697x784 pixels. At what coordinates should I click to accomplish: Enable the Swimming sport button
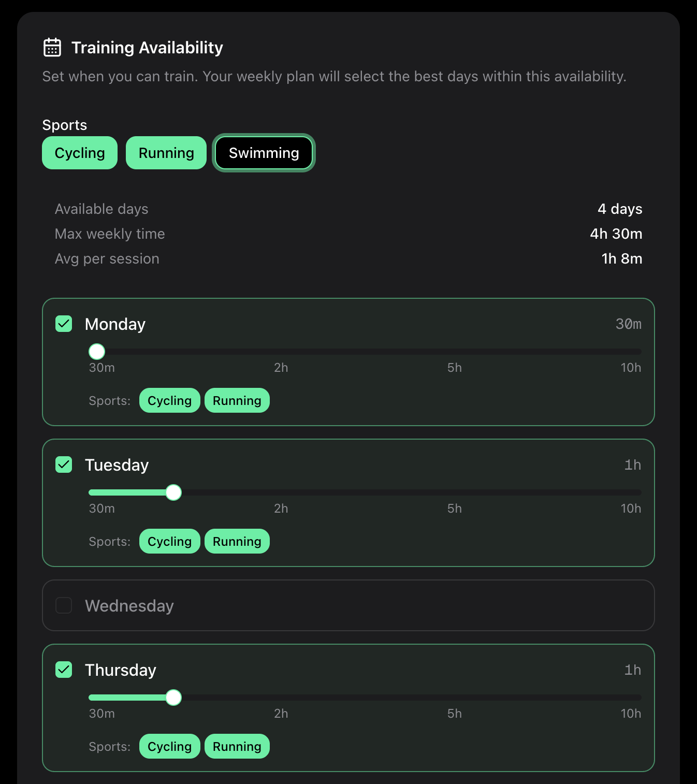264,153
